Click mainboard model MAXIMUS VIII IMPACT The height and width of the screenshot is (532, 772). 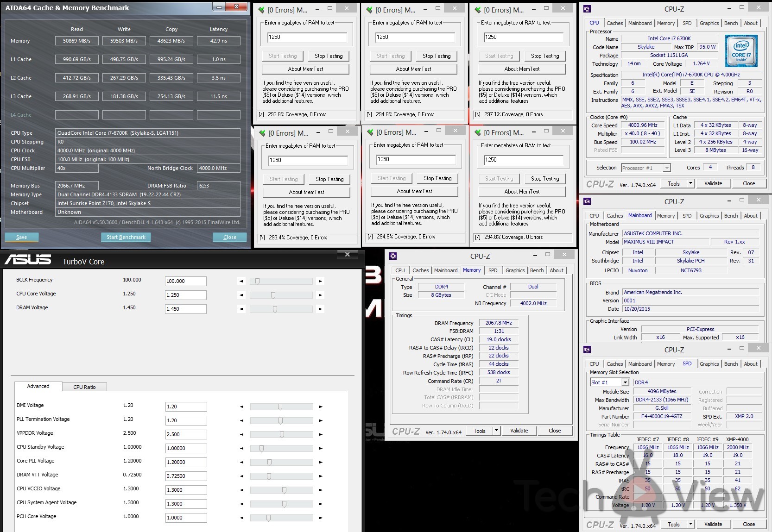pyautogui.click(x=666, y=242)
